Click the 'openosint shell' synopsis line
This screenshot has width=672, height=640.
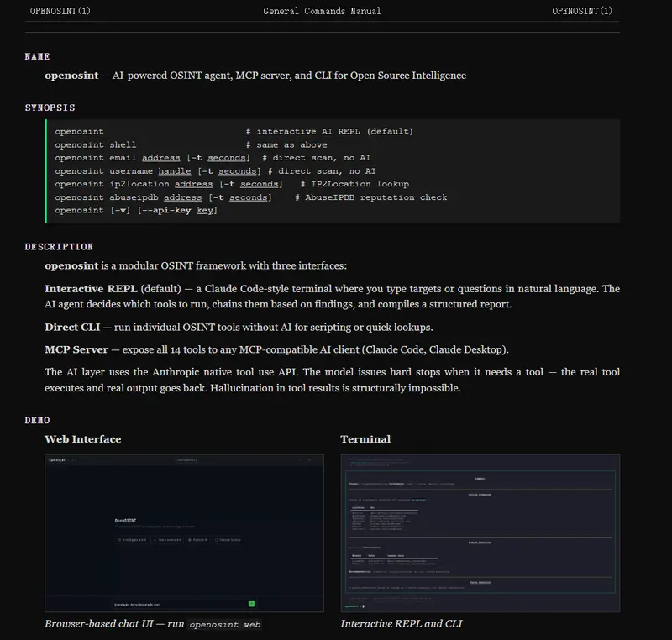95,144
